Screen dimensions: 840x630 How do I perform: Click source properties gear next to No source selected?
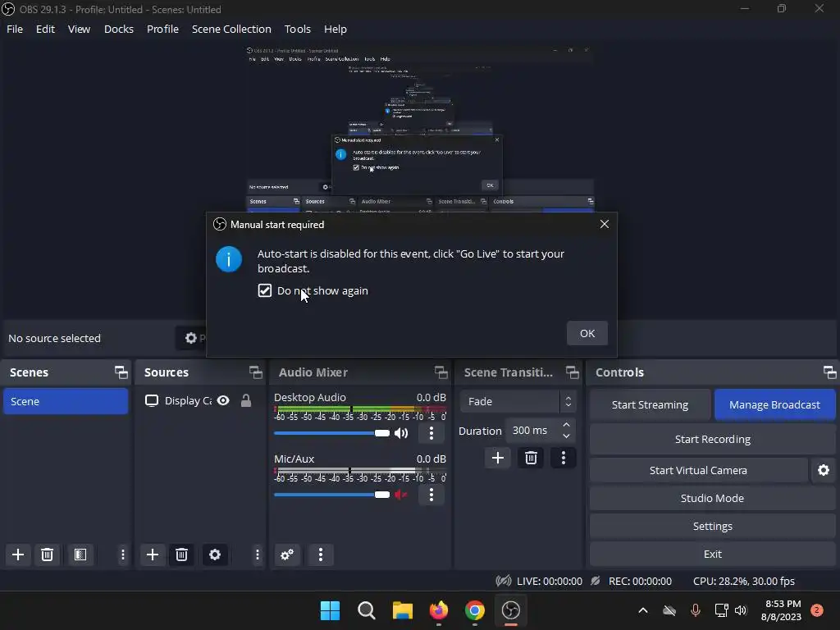191,338
